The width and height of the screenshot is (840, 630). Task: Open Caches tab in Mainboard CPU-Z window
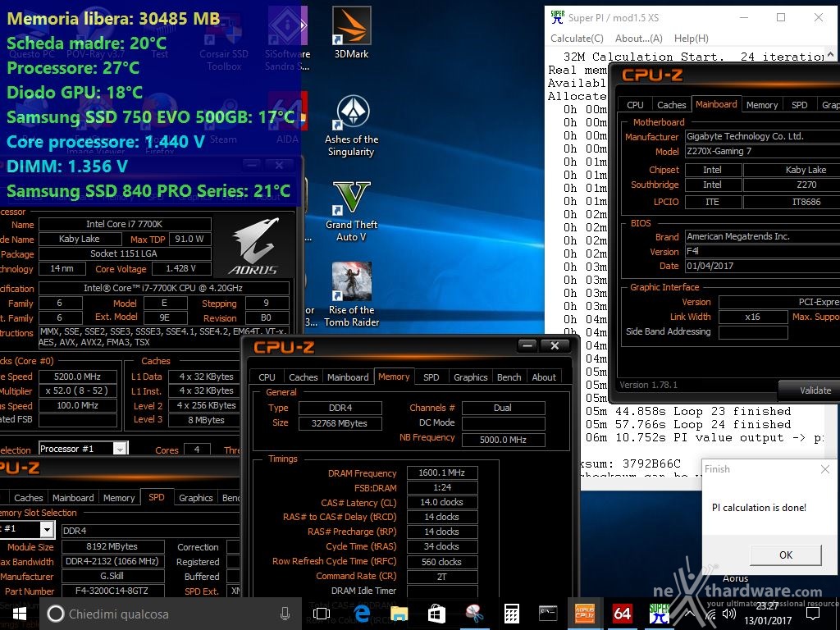point(671,105)
